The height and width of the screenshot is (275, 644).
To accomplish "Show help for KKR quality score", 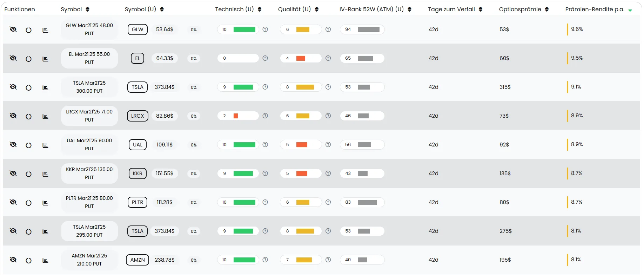I will tap(328, 173).
